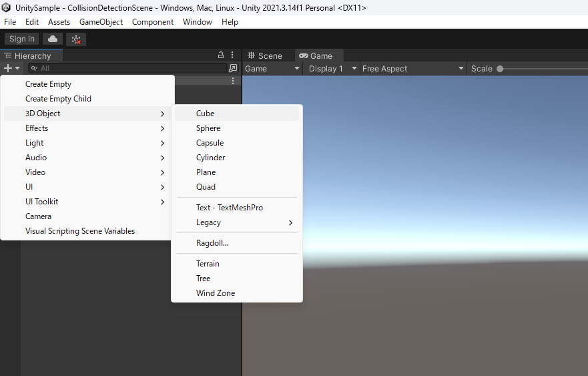Open the Component menu
This screenshot has height=376, width=588.
153,22
